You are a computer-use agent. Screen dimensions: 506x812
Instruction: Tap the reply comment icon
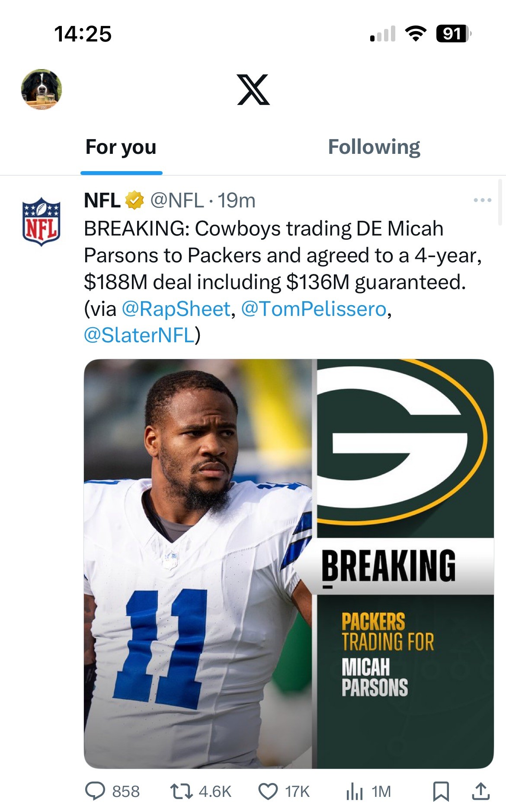point(95,791)
